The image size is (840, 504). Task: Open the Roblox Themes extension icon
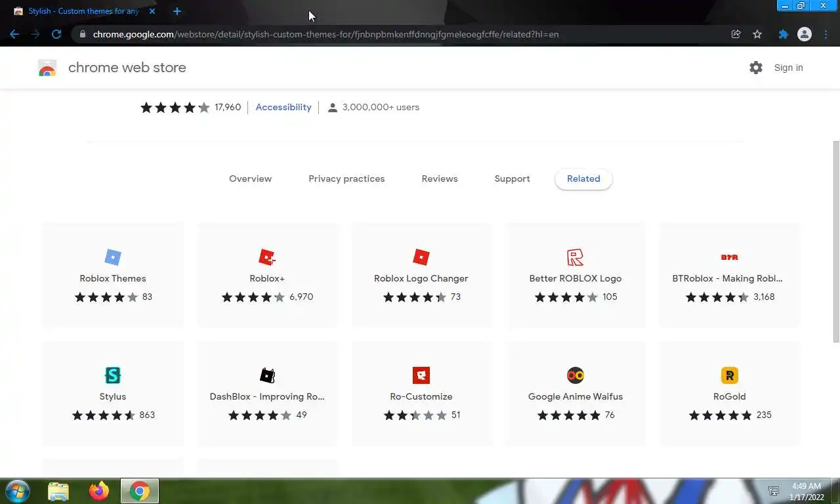click(x=113, y=257)
